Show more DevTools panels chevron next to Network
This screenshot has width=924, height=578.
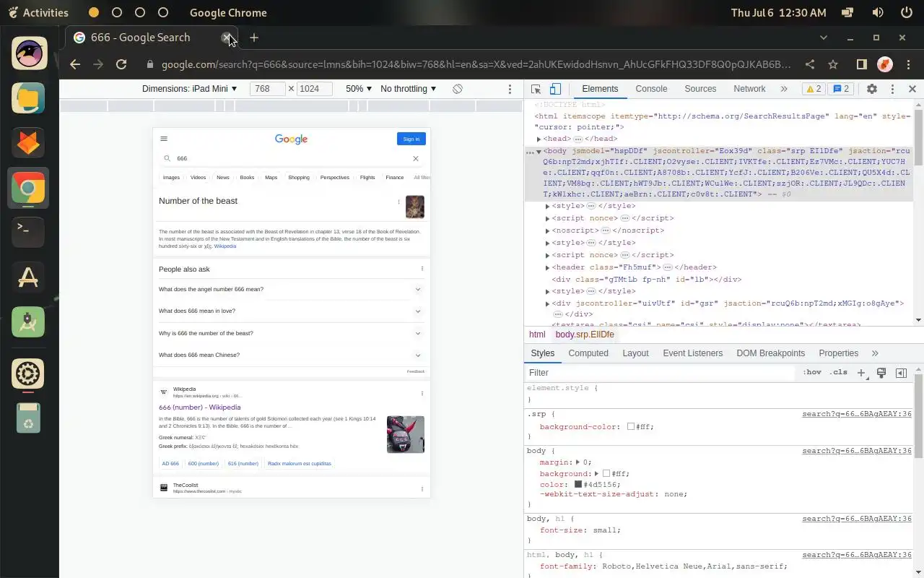click(784, 89)
